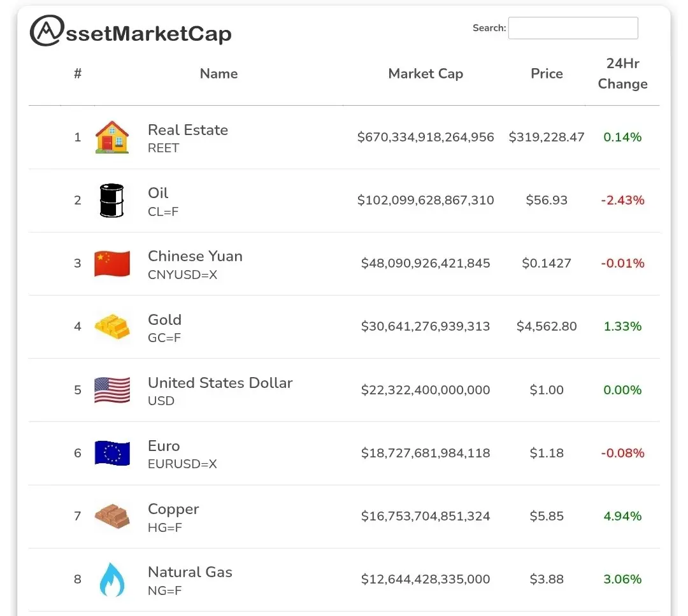
Task: Open the Chinese Yuan asset name
Action: point(195,256)
